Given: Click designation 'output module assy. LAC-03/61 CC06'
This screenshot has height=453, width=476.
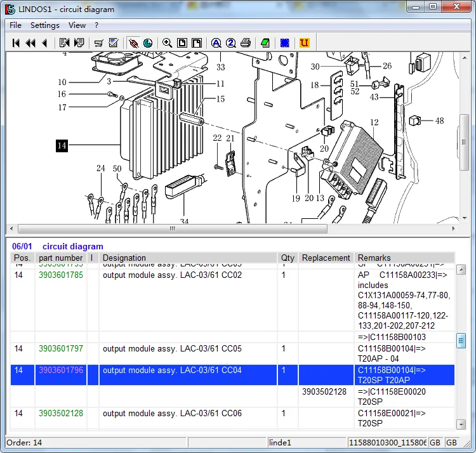Looking at the screenshot, I should point(172,413).
